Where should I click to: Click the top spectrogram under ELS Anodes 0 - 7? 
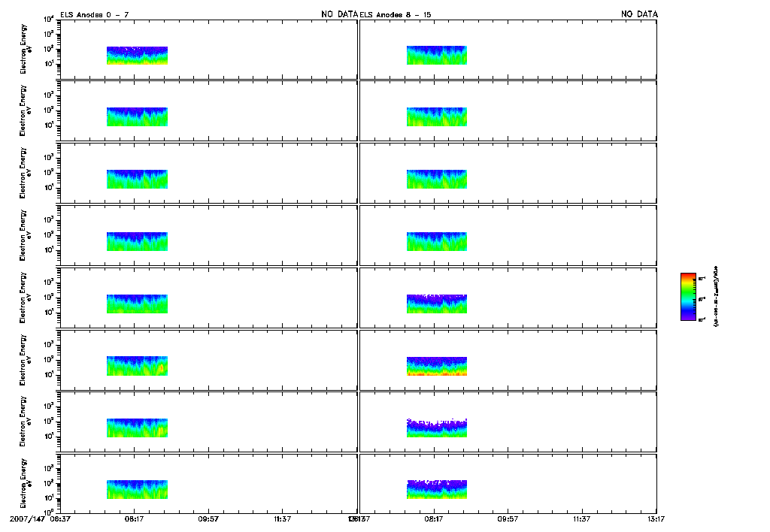[x=137, y=56]
